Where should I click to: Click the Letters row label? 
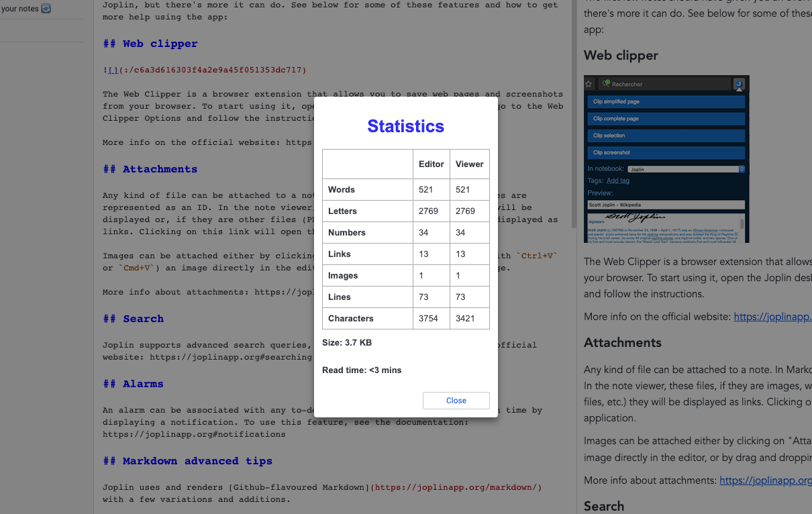click(x=343, y=211)
